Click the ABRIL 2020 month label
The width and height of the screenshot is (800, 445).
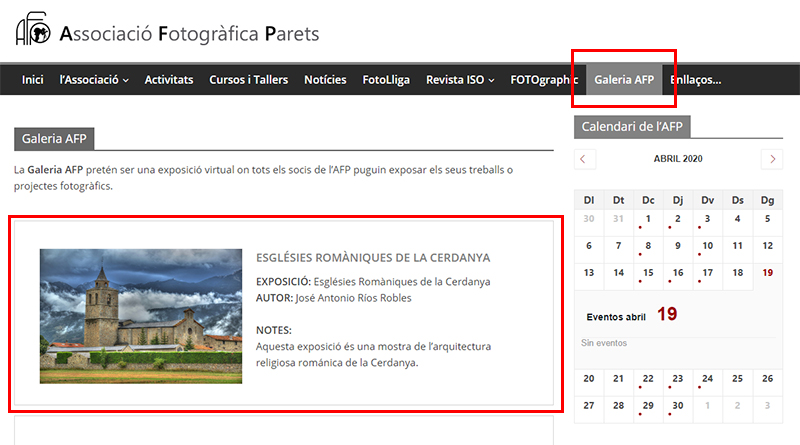pyautogui.click(x=678, y=159)
